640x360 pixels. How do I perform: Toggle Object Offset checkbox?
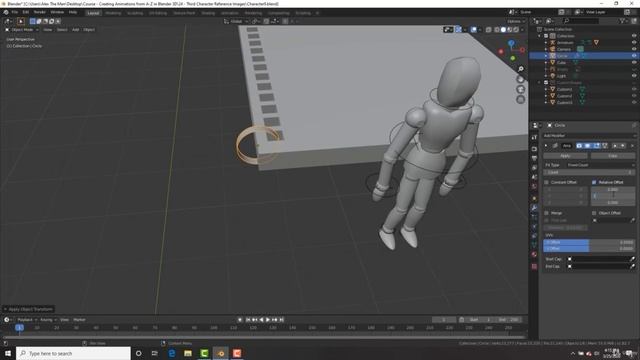click(594, 213)
